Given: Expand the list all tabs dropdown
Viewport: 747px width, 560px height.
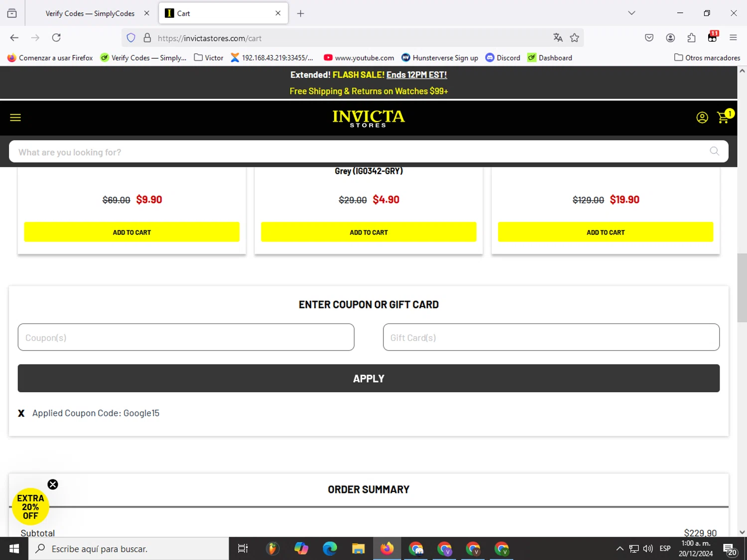Looking at the screenshot, I should point(631,13).
